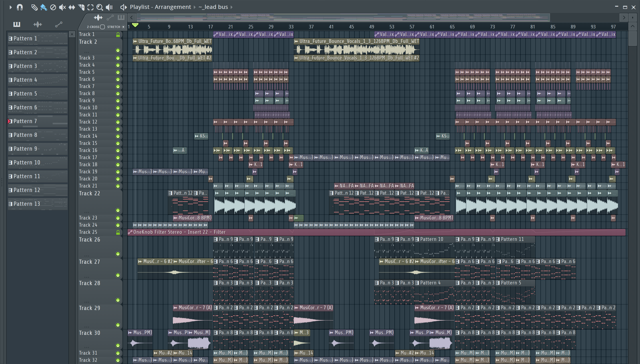Choose the Select marquee tool
This screenshot has height=364, width=640.
coord(90,7)
